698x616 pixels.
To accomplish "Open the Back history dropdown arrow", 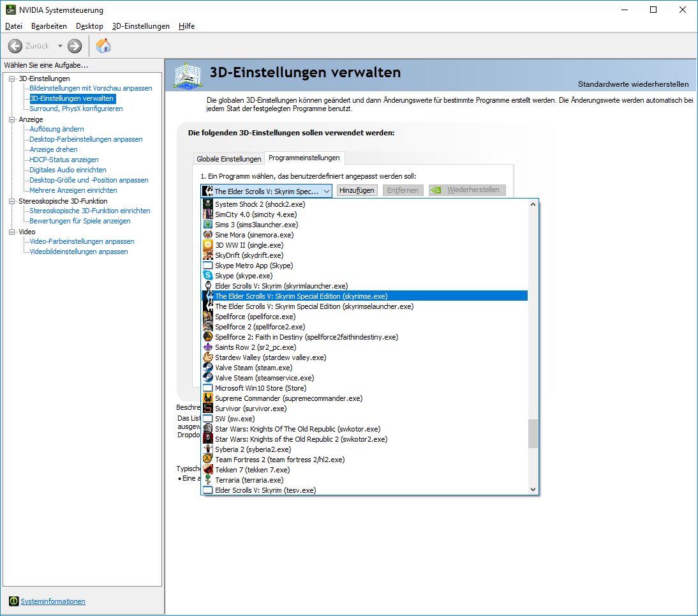I will pyautogui.click(x=60, y=46).
